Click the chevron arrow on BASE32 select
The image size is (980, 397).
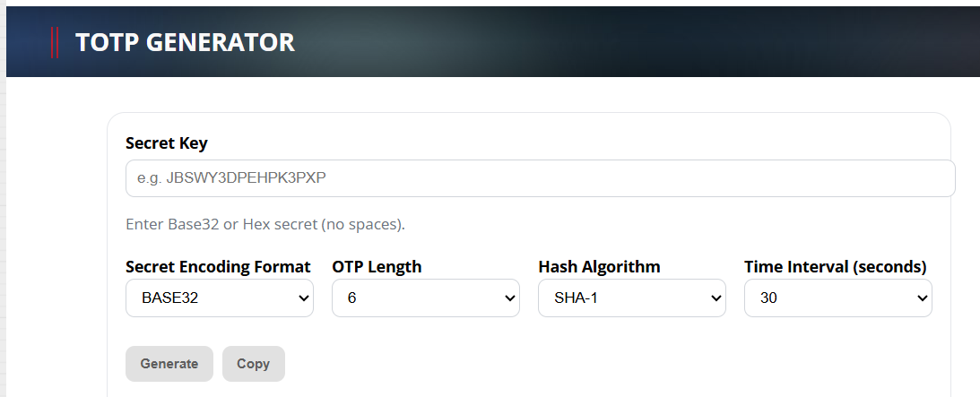click(x=302, y=298)
